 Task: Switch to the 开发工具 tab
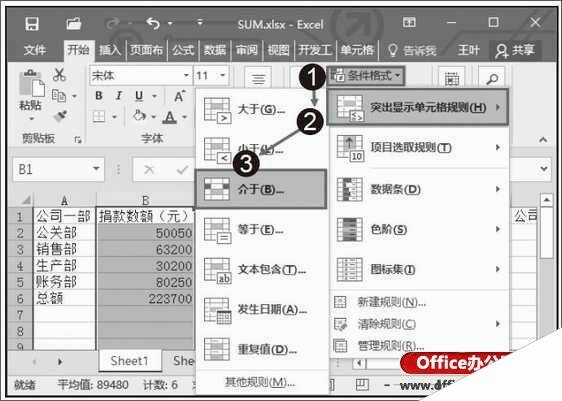coord(315,50)
